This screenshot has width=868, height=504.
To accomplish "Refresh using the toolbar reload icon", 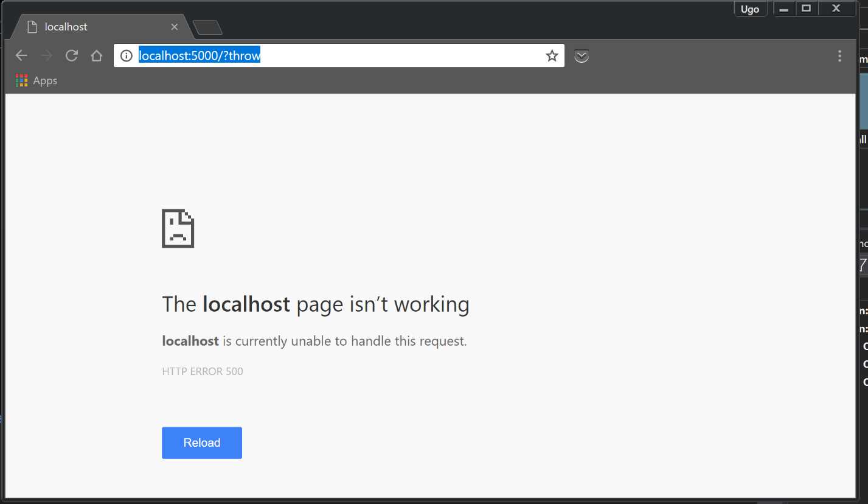I will pos(71,55).
